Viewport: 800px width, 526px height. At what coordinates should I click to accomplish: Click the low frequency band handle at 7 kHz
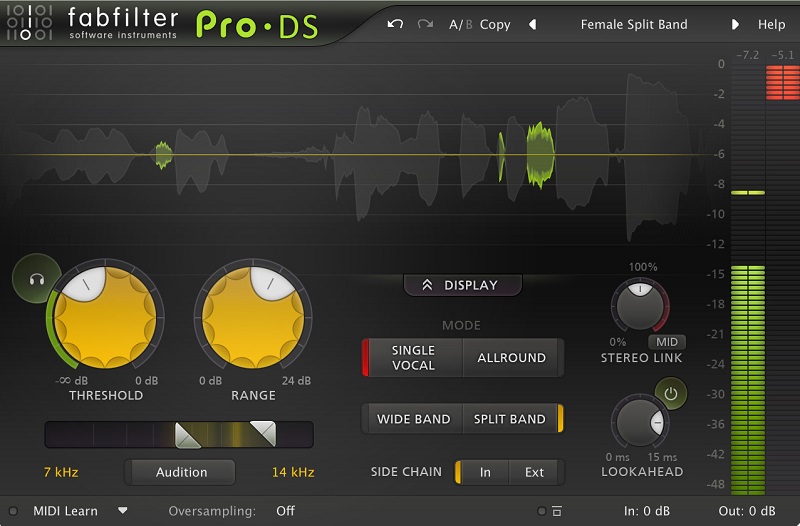point(187,435)
